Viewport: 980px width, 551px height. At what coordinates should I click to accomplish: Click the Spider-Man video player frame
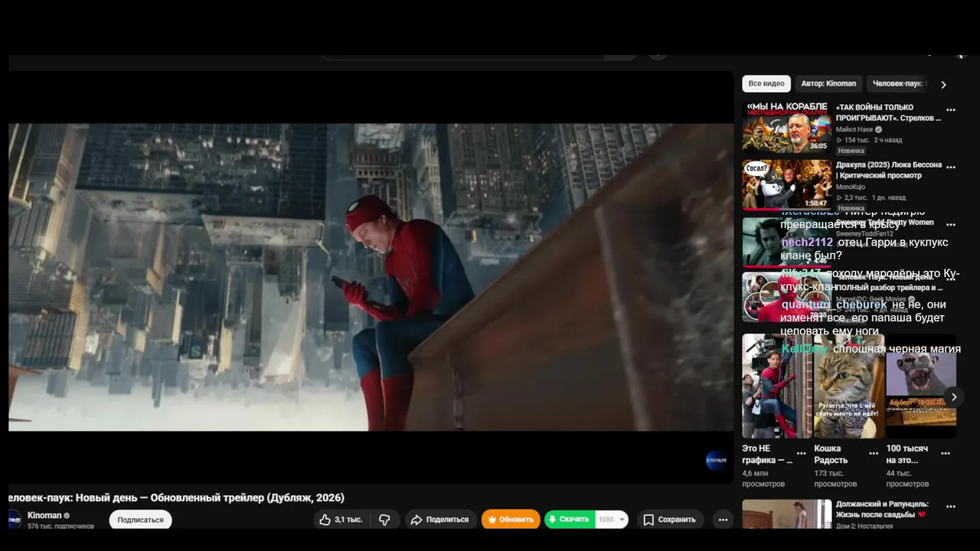click(371, 277)
